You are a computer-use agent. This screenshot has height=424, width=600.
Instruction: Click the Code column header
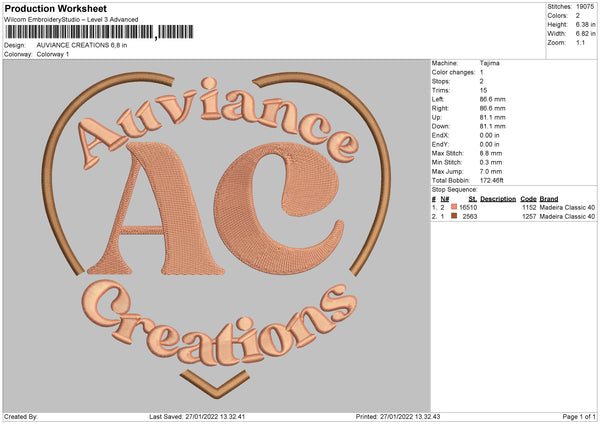(x=528, y=198)
